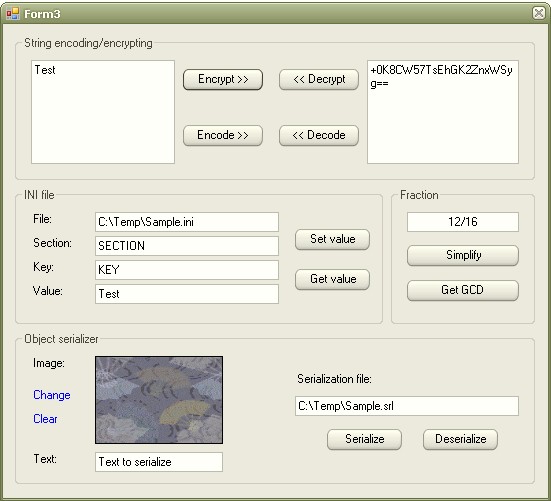Click the Change image link
The width and height of the screenshot is (551, 501).
click(x=52, y=395)
